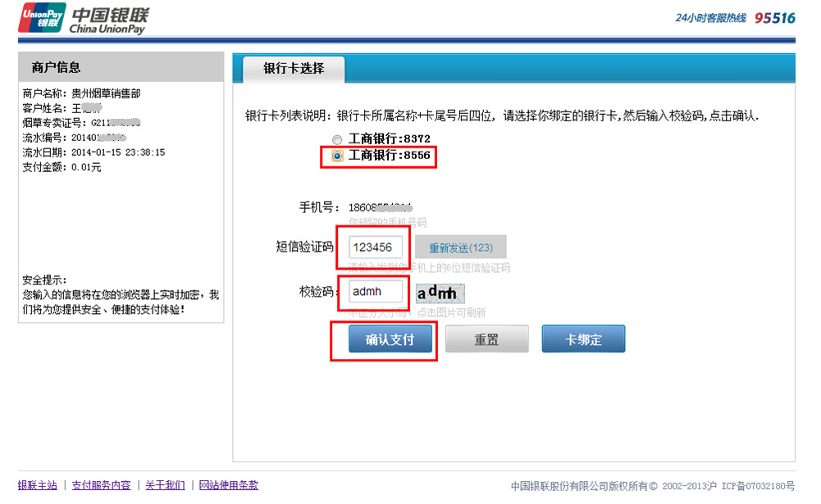
Task: Click the 确认支付 button
Action: pyautogui.click(x=390, y=339)
